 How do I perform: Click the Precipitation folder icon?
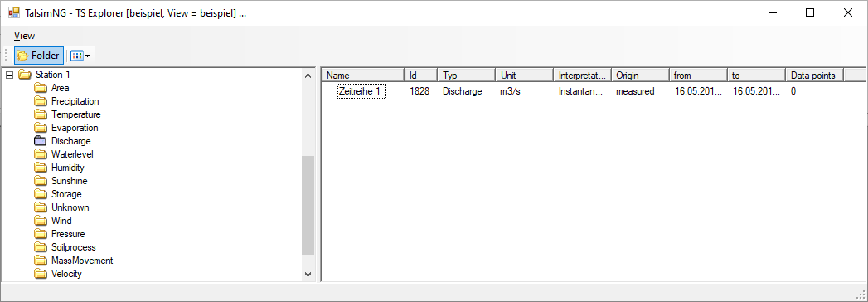[x=41, y=101]
